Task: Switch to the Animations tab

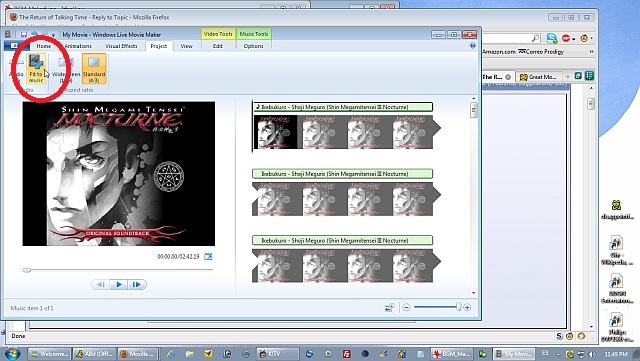Action: [x=78, y=46]
